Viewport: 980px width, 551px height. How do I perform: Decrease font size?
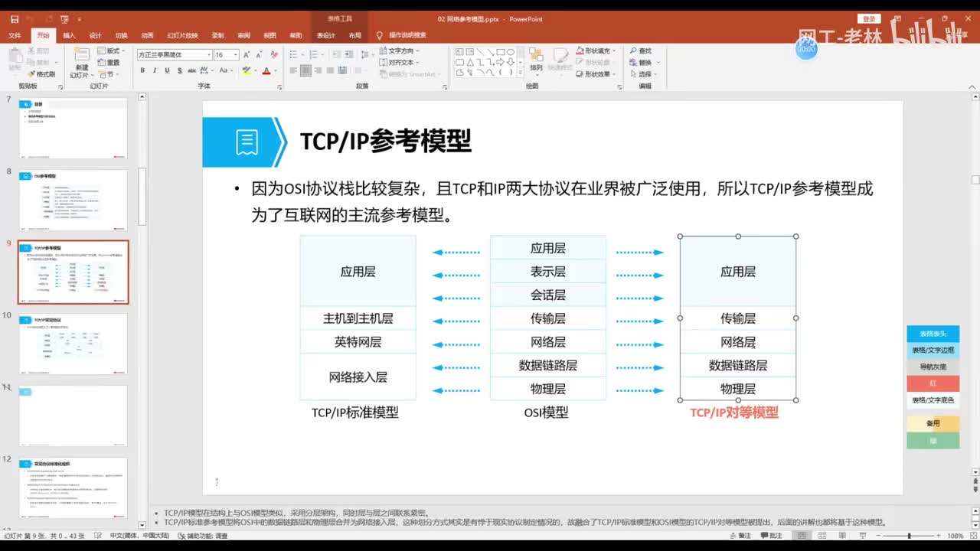(259, 55)
